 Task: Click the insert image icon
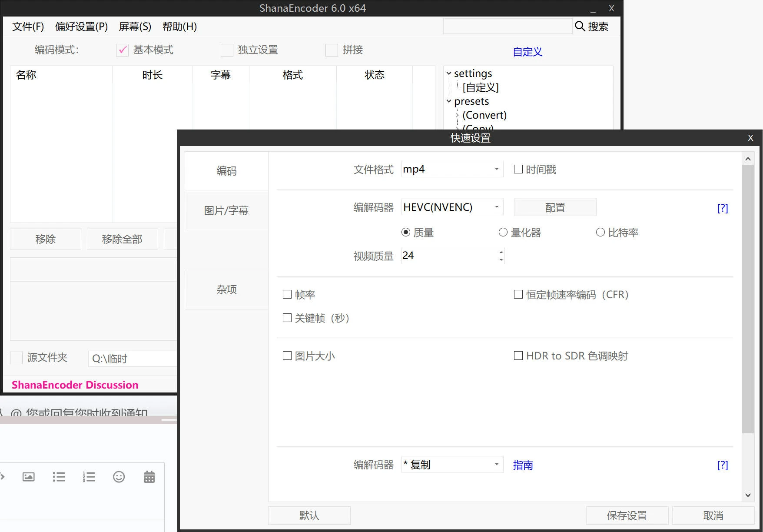click(x=29, y=477)
